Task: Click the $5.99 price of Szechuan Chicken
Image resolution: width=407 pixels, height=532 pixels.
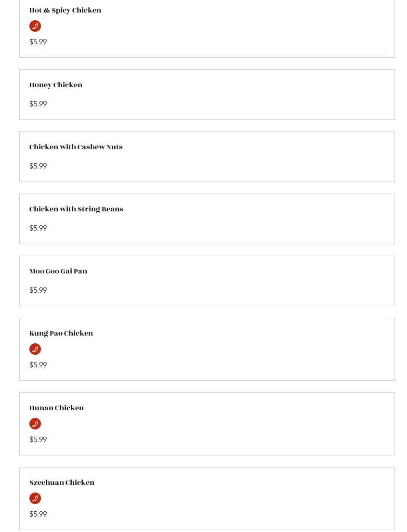Action: pos(38,514)
